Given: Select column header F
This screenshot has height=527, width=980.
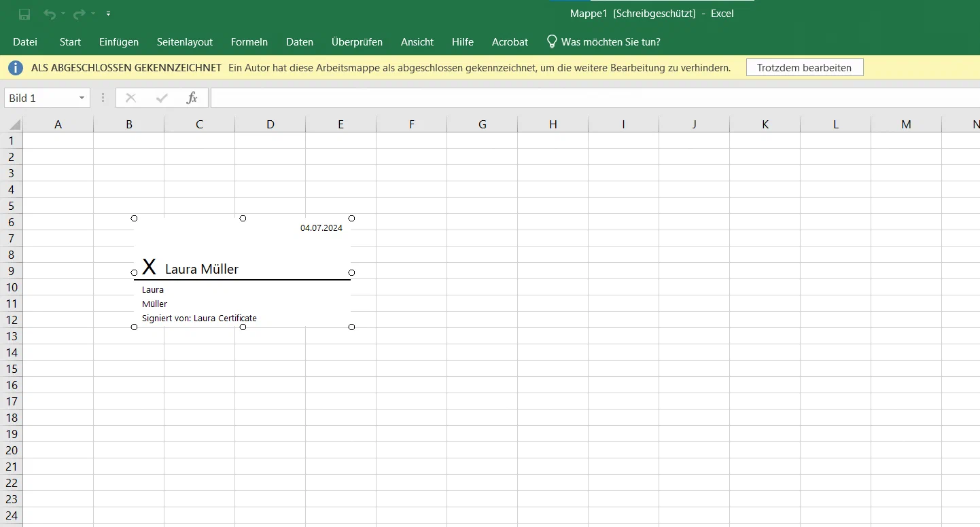Looking at the screenshot, I should [x=412, y=124].
